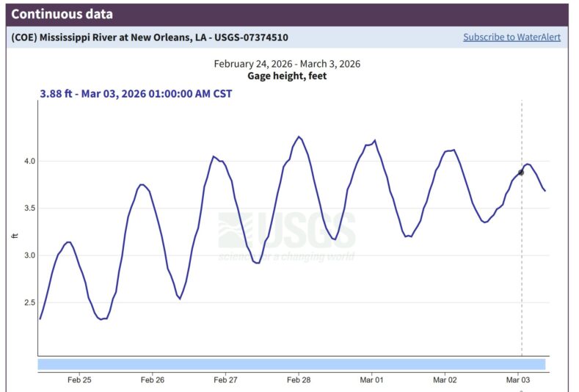This screenshot has height=392, width=579.
Task: Click the Feb 26 x-axis date label
Action: coord(152,380)
